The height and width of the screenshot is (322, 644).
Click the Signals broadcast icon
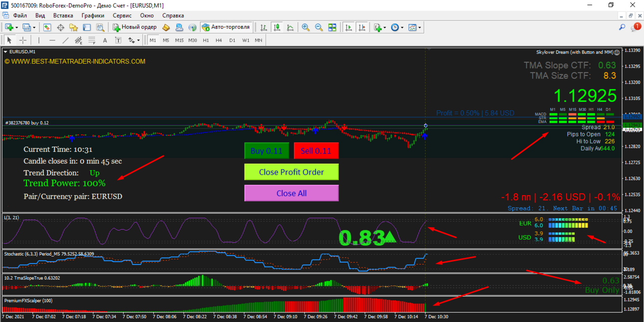[x=192, y=27]
